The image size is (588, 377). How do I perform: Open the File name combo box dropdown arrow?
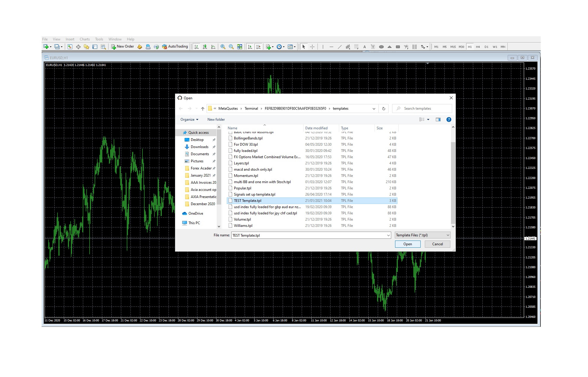coord(388,235)
